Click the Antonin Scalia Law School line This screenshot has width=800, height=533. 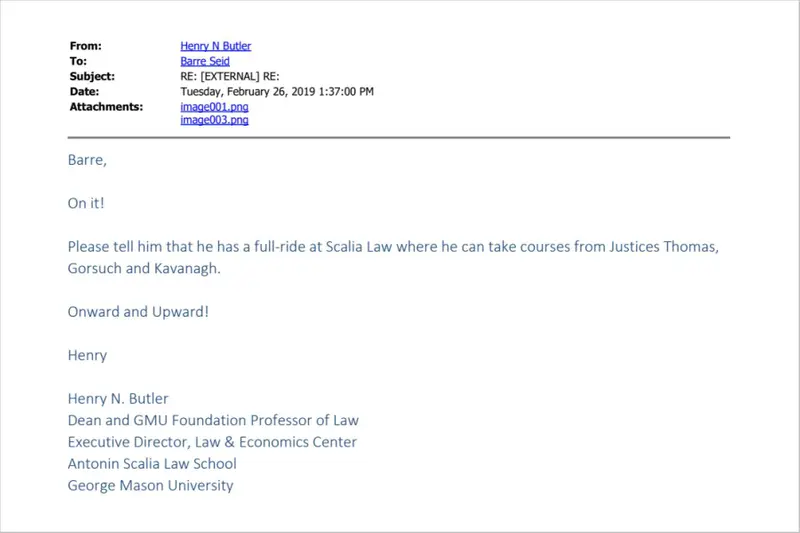click(152, 464)
